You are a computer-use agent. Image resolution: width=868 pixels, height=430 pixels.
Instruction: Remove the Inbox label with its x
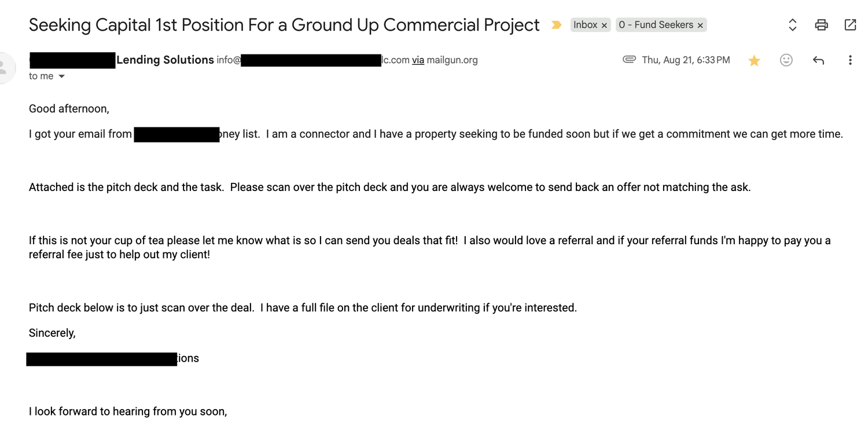point(604,25)
